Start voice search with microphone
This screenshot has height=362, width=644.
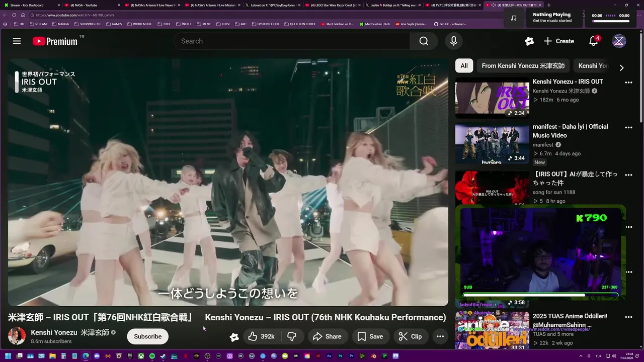pos(453,41)
